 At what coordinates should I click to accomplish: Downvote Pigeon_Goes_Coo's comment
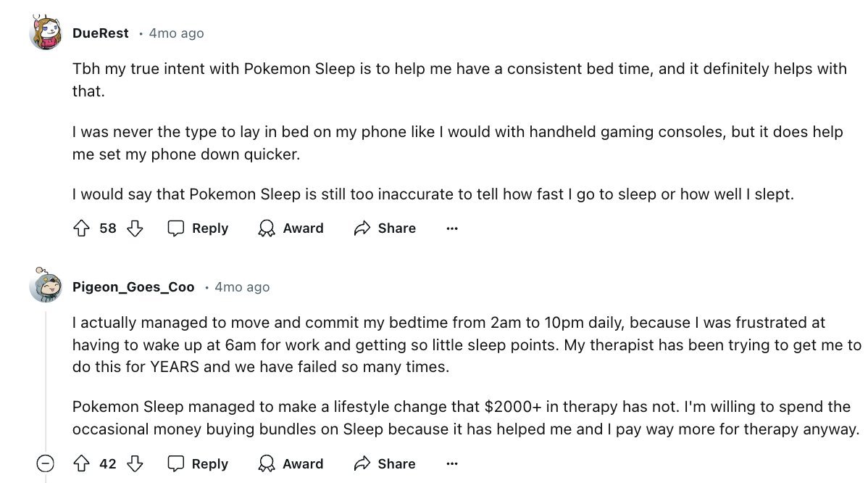point(135,464)
